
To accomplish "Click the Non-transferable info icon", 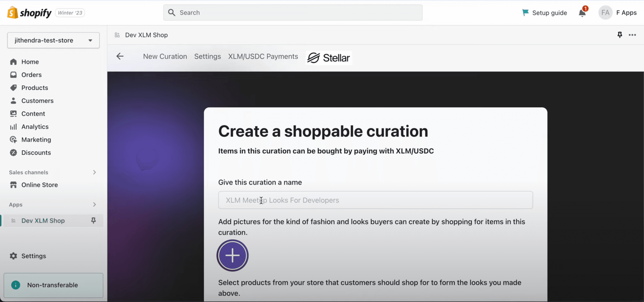I will (x=15, y=285).
